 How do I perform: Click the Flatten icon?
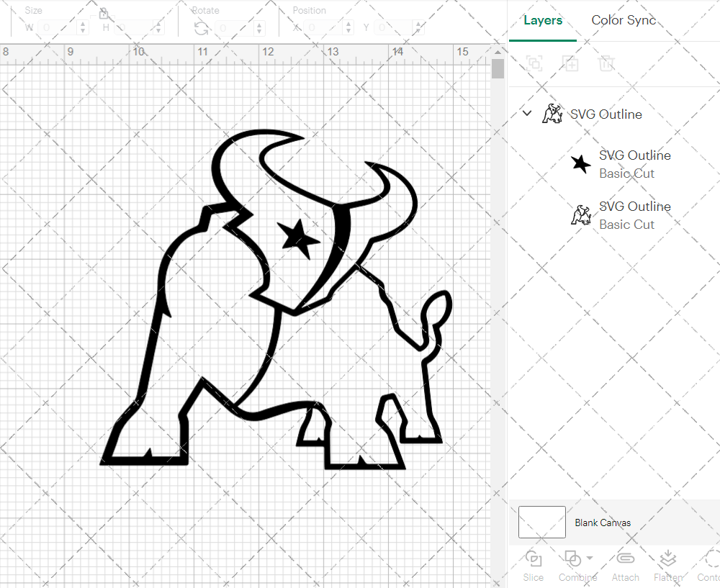667,559
